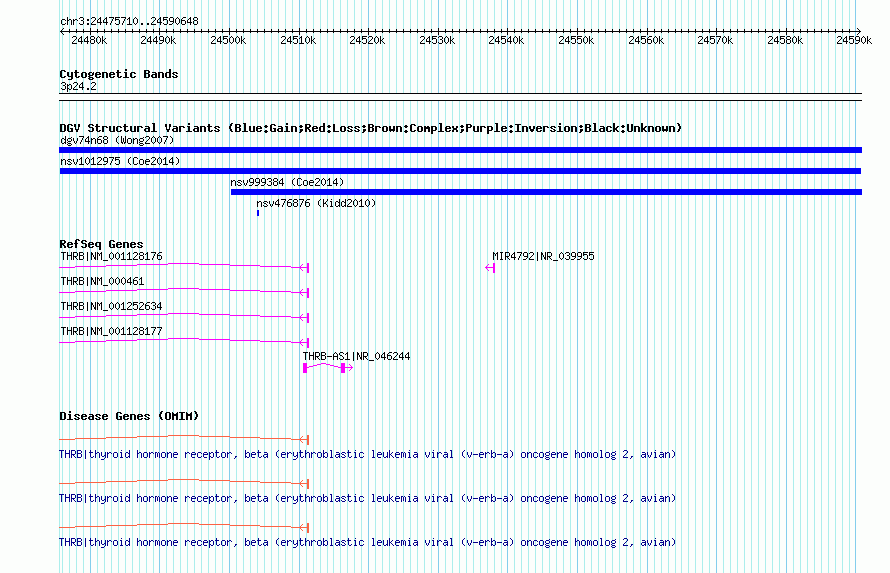Click the DGV Structural Variants track title
890x573 pixels.
click(x=370, y=128)
